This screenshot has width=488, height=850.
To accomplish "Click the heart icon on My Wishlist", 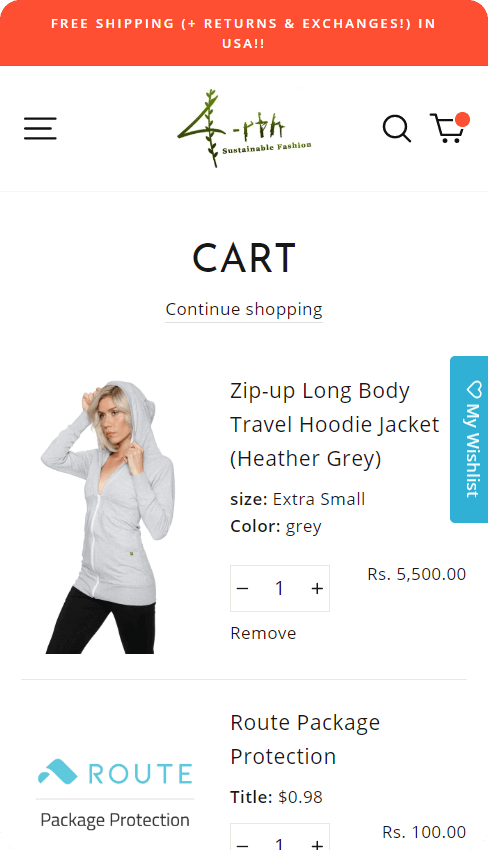I will tap(473, 389).
